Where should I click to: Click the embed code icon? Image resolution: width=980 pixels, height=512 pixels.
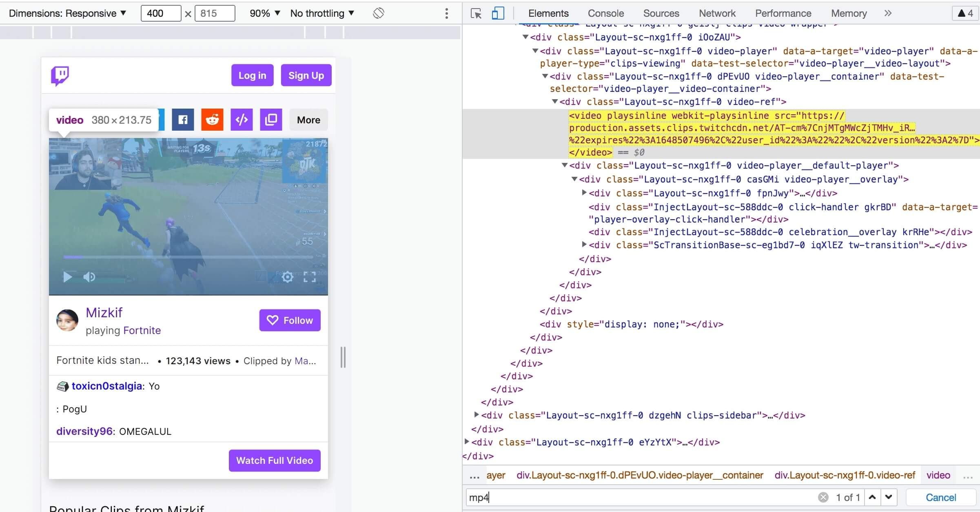tap(242, 120)
